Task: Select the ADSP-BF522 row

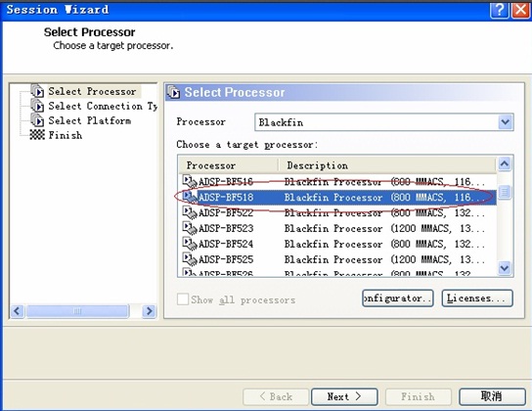Action: tap(337, 212)
